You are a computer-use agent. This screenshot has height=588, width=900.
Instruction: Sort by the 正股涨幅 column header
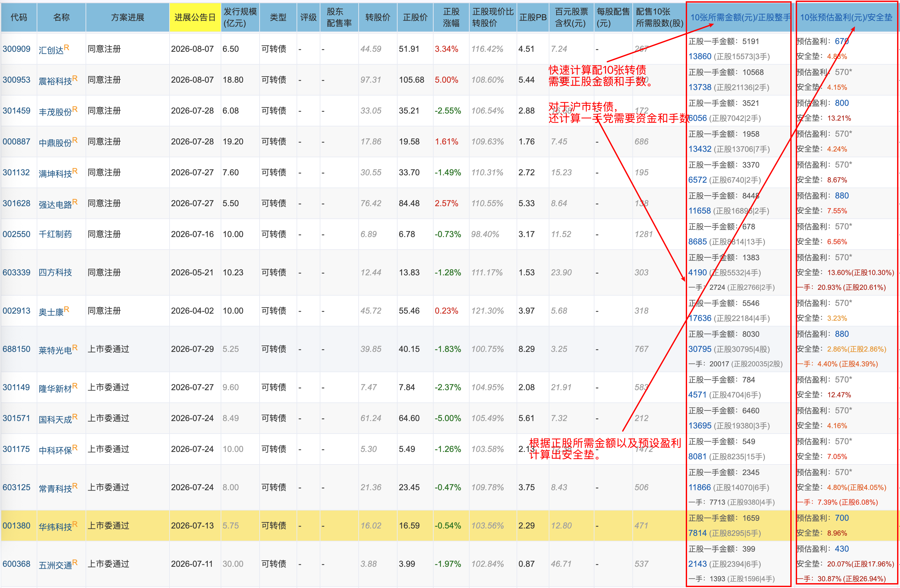(451, 17)
